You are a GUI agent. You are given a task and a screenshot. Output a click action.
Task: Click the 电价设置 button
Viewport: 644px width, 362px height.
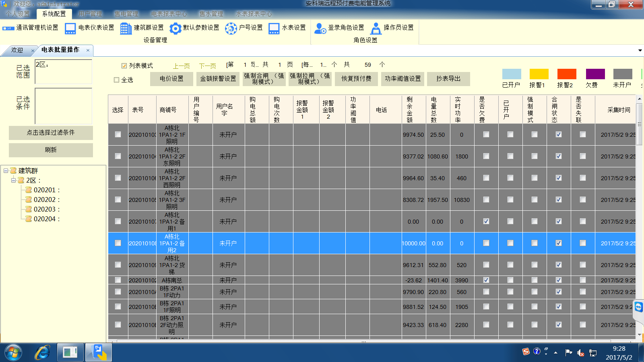coord(171,79)
